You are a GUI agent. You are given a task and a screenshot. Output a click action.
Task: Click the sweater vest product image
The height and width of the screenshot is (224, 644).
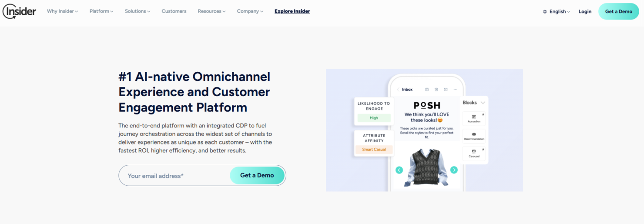(426, 167)
